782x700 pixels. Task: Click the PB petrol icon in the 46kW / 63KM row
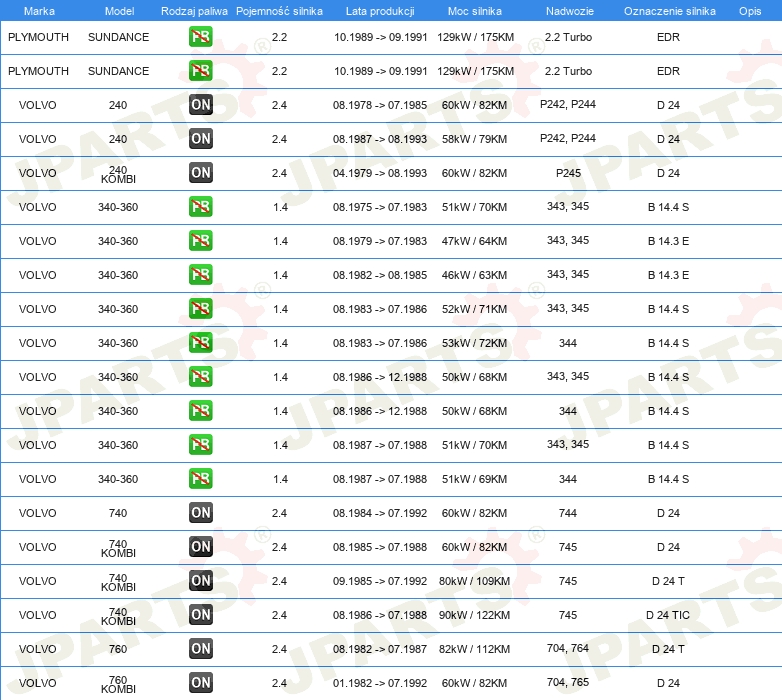click(x=201, y=274)
